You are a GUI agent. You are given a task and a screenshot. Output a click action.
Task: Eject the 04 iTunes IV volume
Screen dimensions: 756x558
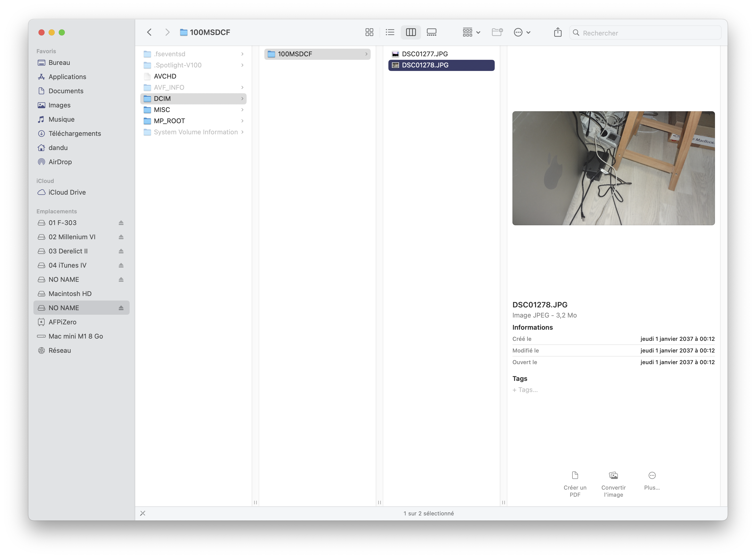coord(121,265)
